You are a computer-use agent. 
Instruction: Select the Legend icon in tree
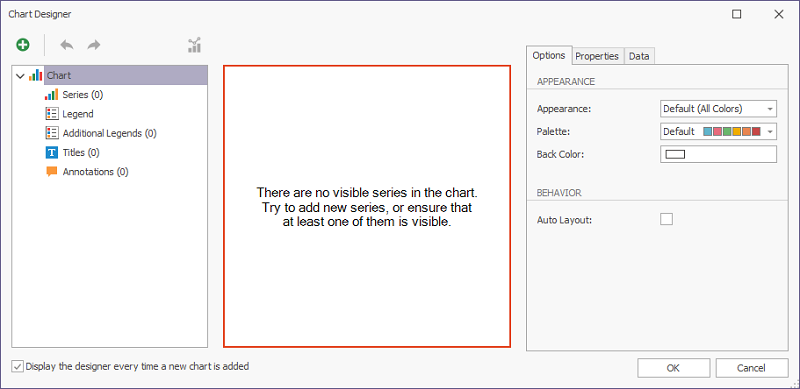tap(52, 114)
